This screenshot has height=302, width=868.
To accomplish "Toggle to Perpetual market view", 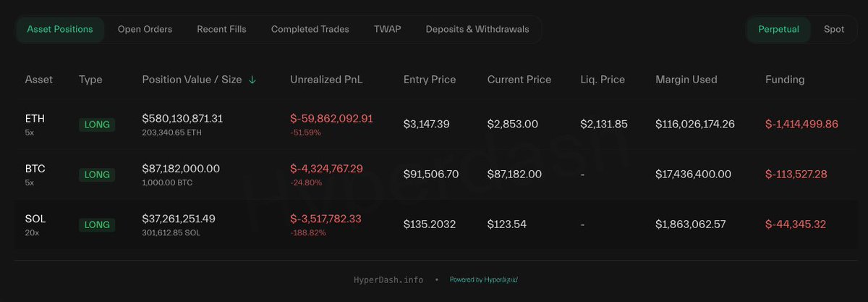I will click(778, 30).
